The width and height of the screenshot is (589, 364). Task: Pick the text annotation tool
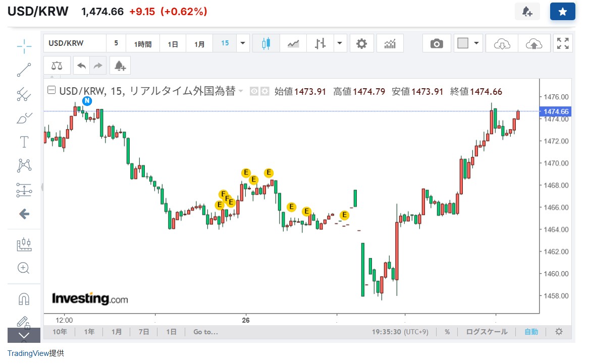tap(24, 142)
